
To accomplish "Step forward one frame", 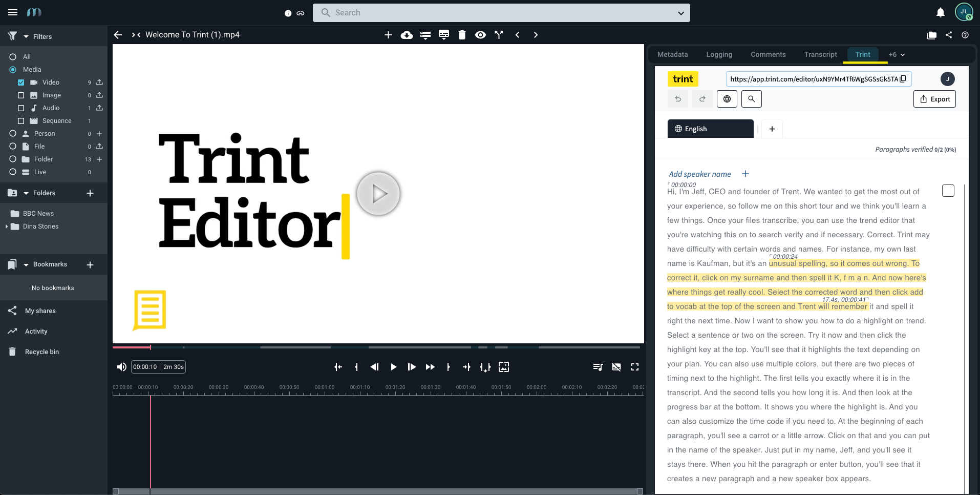I will coord(412,367).
